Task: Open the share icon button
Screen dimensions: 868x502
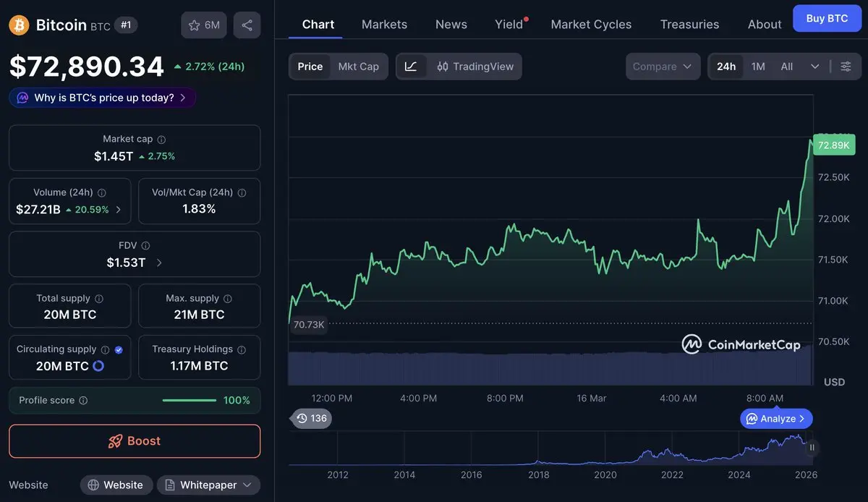Action: (247, 25)
